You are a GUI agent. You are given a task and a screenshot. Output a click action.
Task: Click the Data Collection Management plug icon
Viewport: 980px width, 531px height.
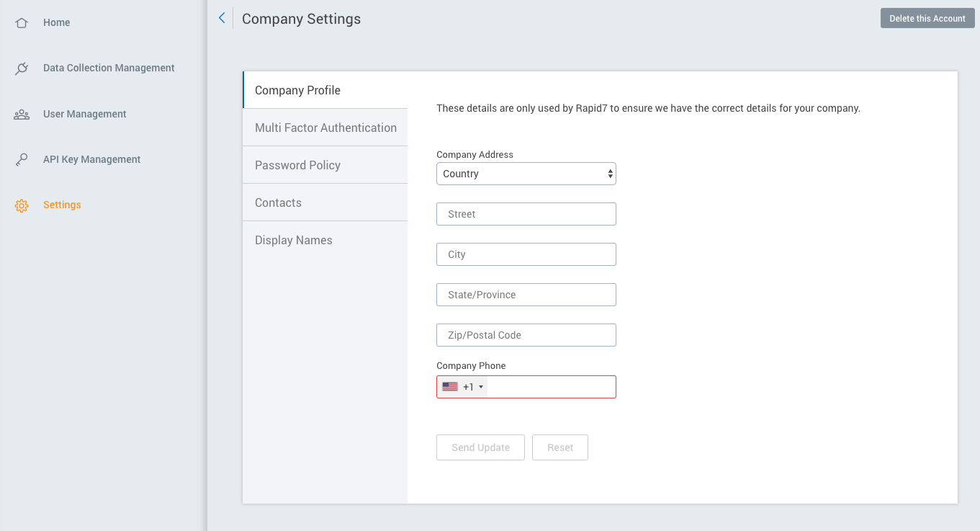click(x=22, y=68)
